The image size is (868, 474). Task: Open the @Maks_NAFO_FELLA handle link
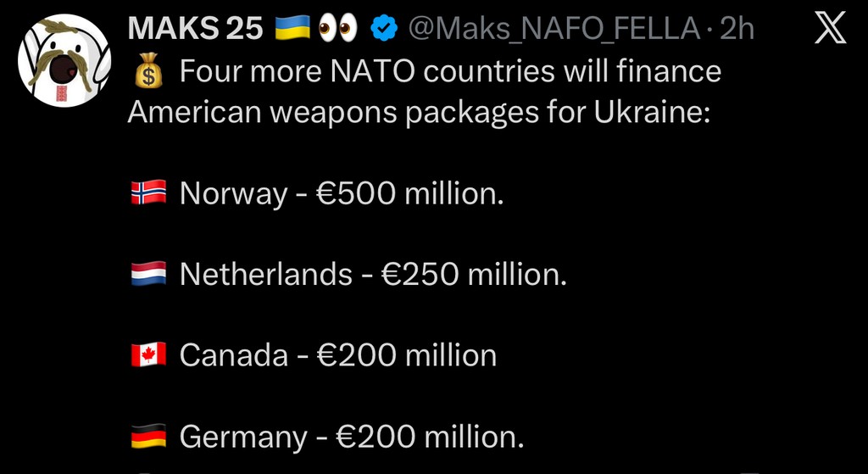pos(554,29)
